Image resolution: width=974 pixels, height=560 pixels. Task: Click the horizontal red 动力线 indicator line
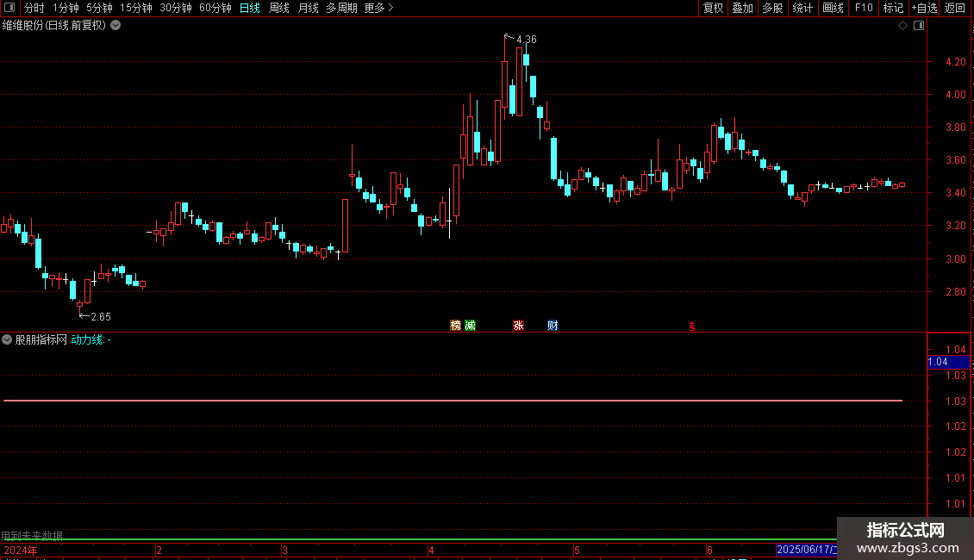point(453,401)
